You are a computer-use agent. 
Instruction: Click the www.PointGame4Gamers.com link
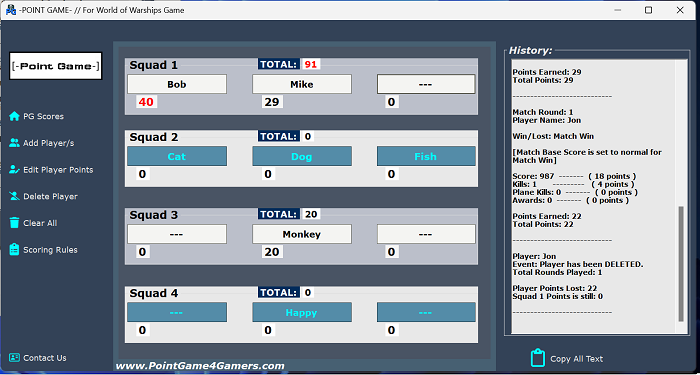200,366
